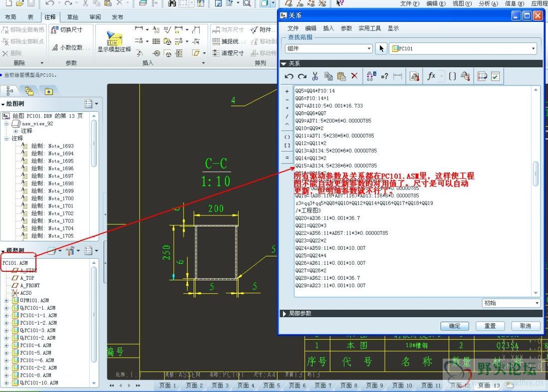Expand the PC101-8.ASM tree node
The width and height of the screenshot is (548, 392).
click(6, 376)
